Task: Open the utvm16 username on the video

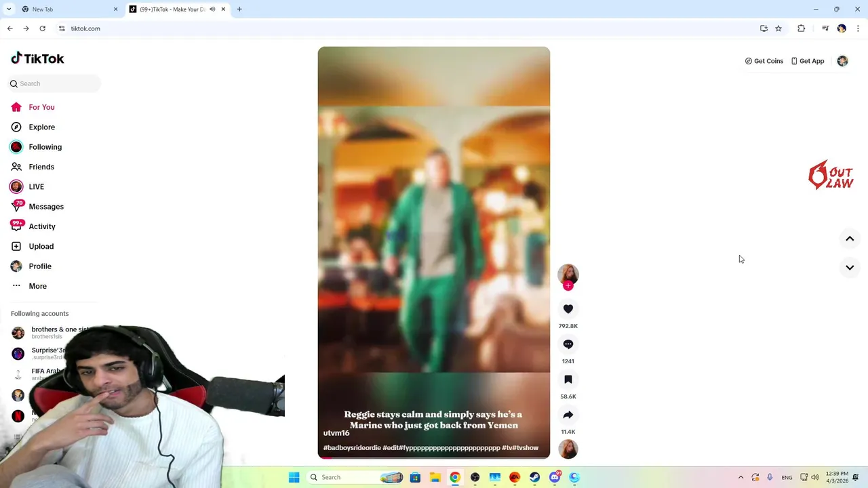Action: click(x=336, y=433)
